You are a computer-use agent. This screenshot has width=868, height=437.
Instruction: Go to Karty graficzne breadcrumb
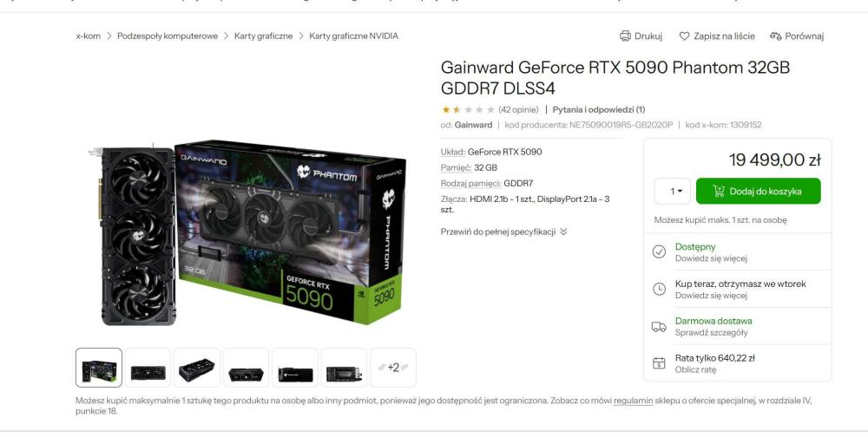click(x=264, y=36)
